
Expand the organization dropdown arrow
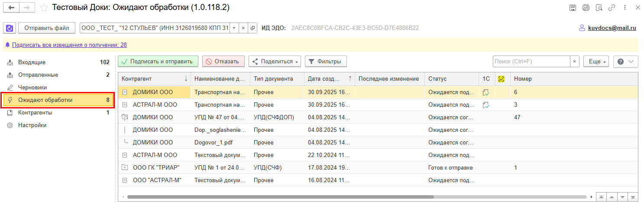click(234, 28)
